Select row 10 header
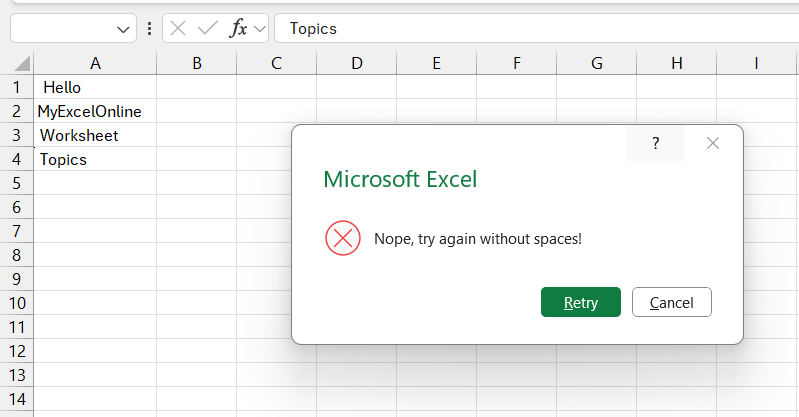The image size is (799, 417). 17,303
